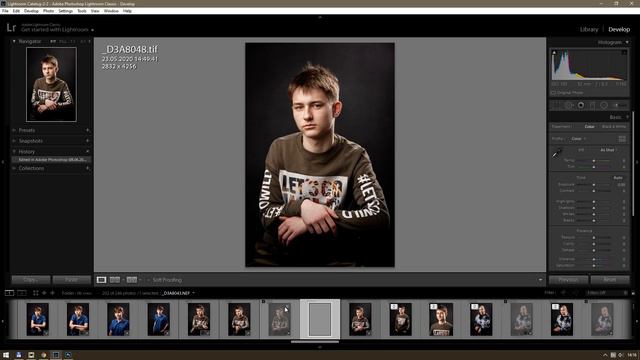The height and width of the screenshot is (360, 640).
Task: Go forward to next photo arrow
Action: pos(52,293)
